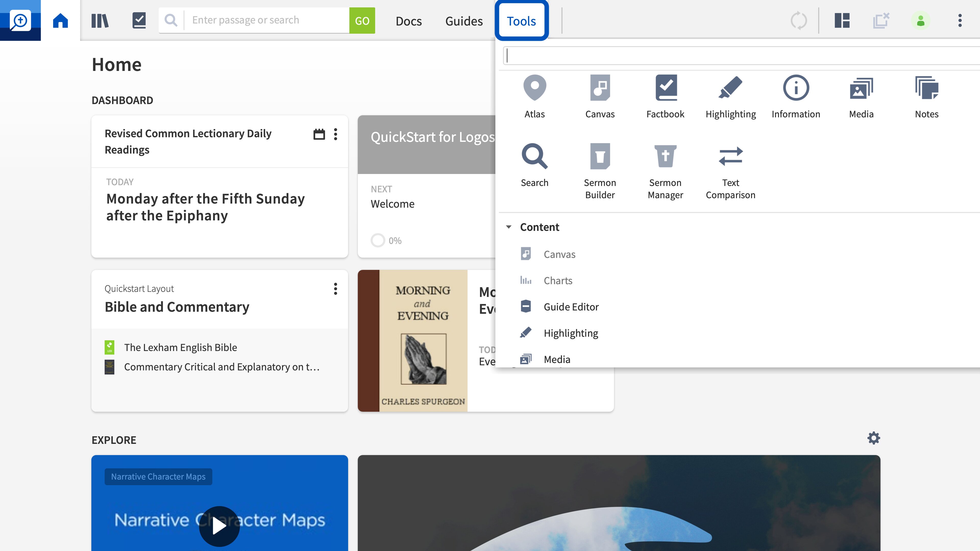This screenshot has width=980, height=551.
Task: Click the Welcome next lesson
Action: (392, 204)
